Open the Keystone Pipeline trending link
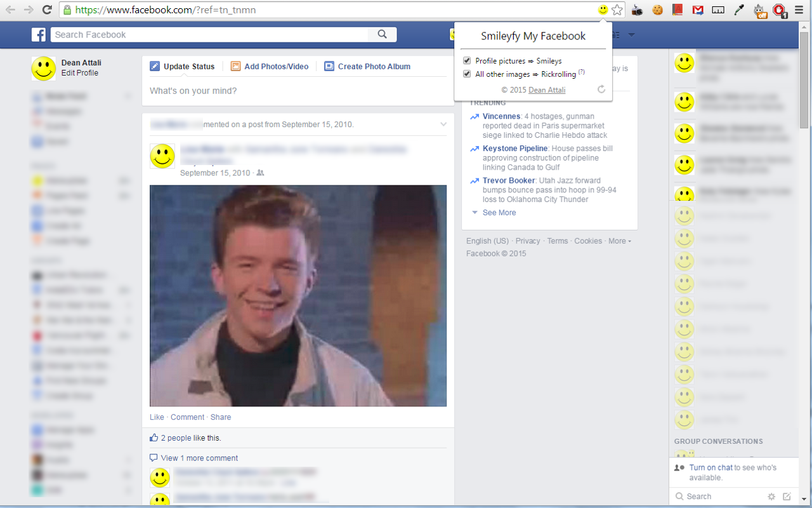 coord(515,149)
